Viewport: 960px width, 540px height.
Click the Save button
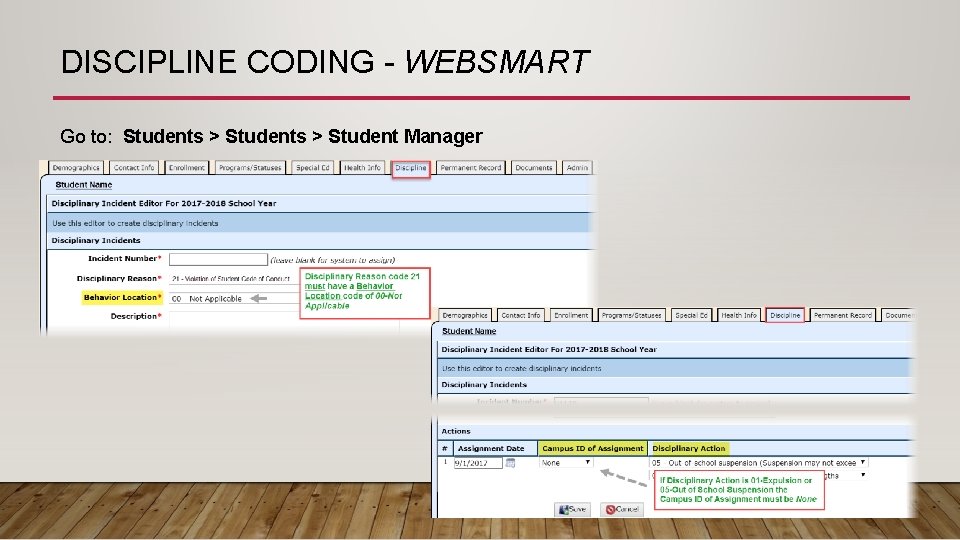click(572, 509)
